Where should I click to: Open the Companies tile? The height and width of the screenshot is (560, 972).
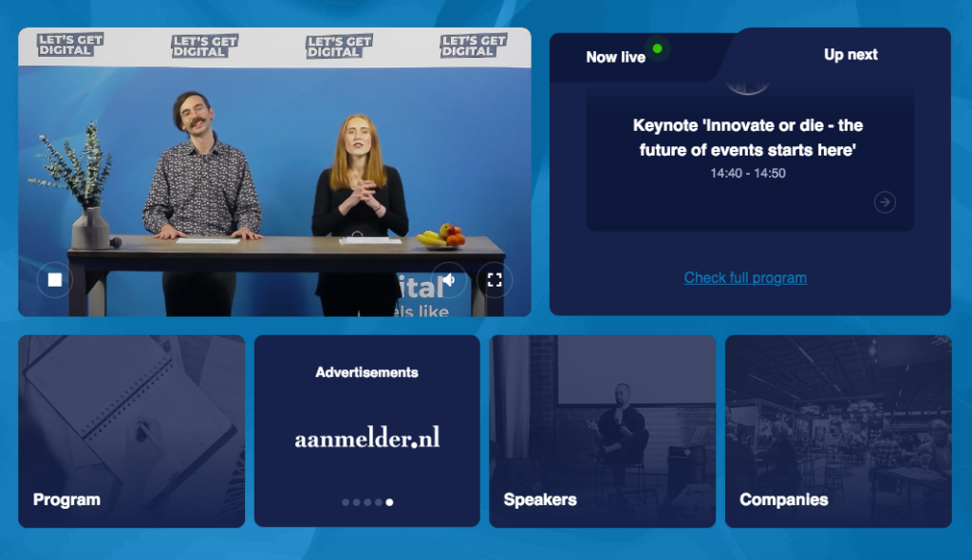838,432
